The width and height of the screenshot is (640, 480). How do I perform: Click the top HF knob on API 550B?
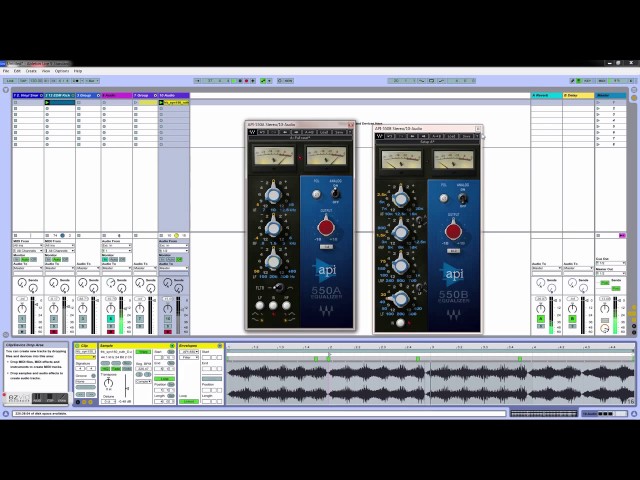400,198
